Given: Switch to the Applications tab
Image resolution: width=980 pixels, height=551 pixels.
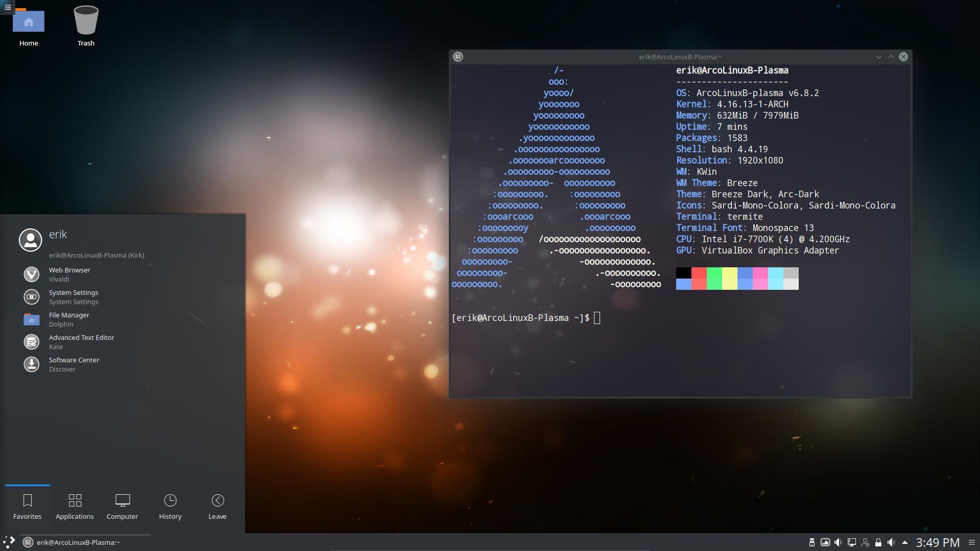Looking at the screenshot, I should [x=75, y=507].
